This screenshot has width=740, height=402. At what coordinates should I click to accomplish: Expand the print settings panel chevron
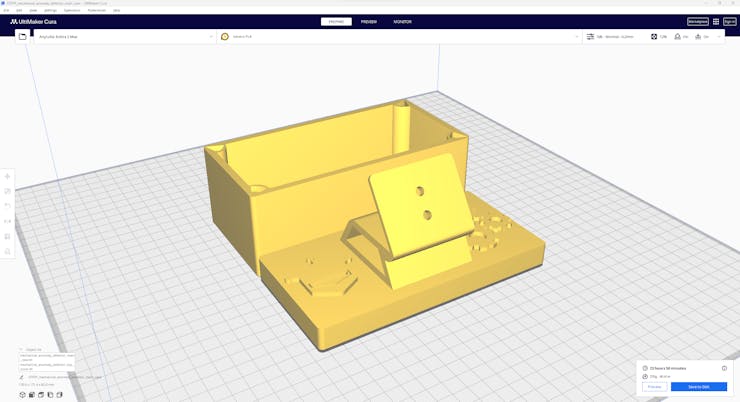[x=719, y=36]
